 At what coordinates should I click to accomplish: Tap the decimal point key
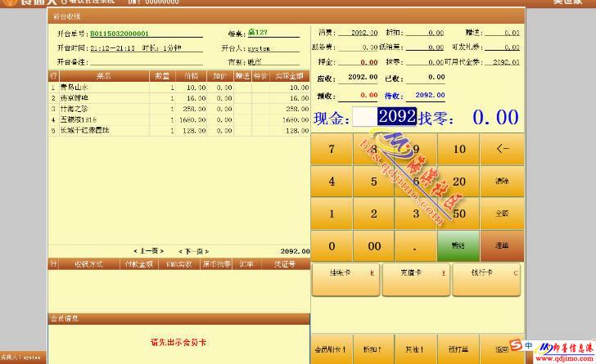coord(416,245)
